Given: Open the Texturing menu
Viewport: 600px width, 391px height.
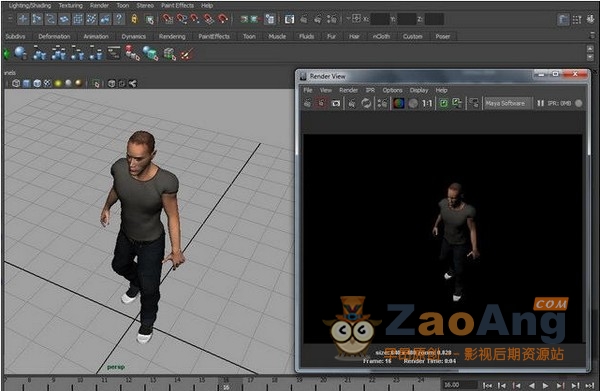Looking at the screenshot, I should point(71,5).
